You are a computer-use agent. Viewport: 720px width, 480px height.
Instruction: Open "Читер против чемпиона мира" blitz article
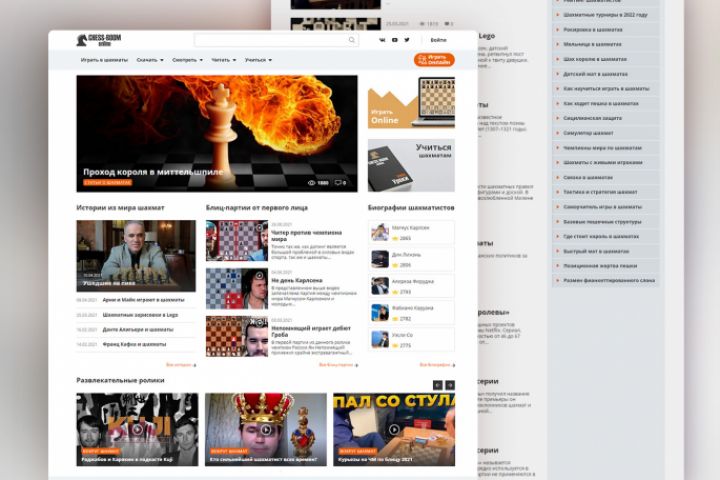306,236
